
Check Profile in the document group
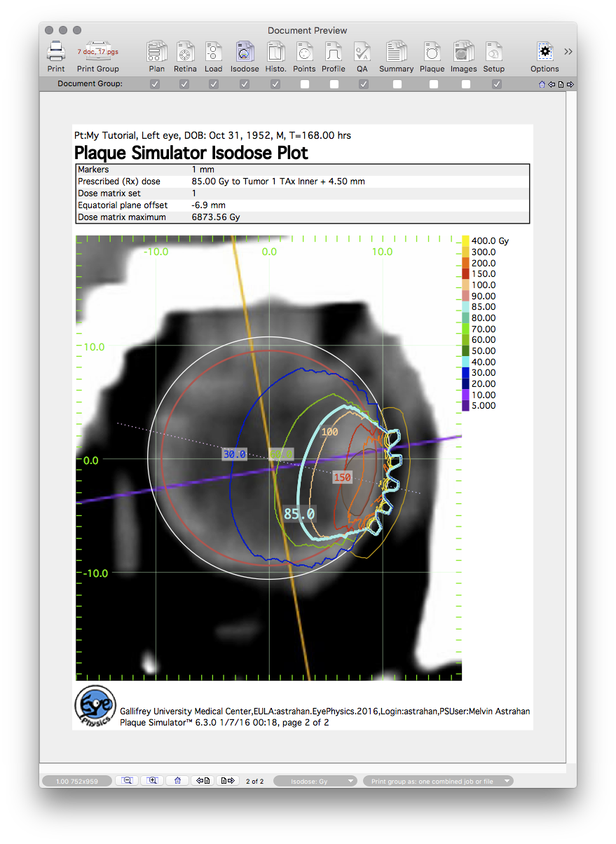point(334,84)
